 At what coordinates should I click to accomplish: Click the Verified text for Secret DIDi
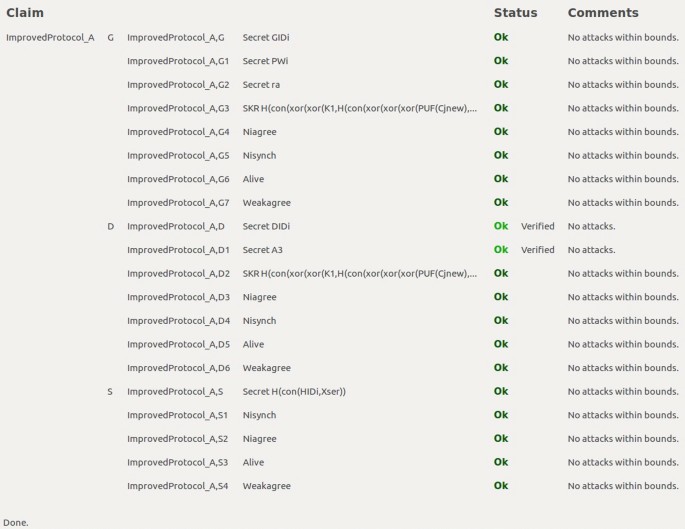537,226
